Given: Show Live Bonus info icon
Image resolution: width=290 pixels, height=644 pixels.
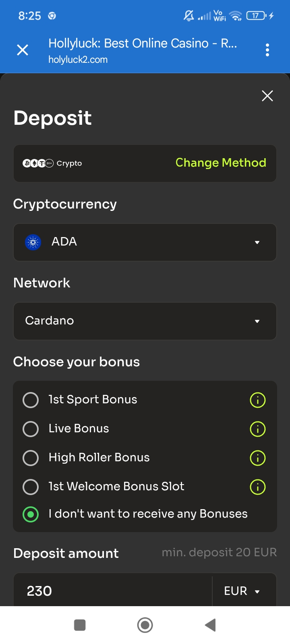Looking at the screenshot, I should 258,429.
